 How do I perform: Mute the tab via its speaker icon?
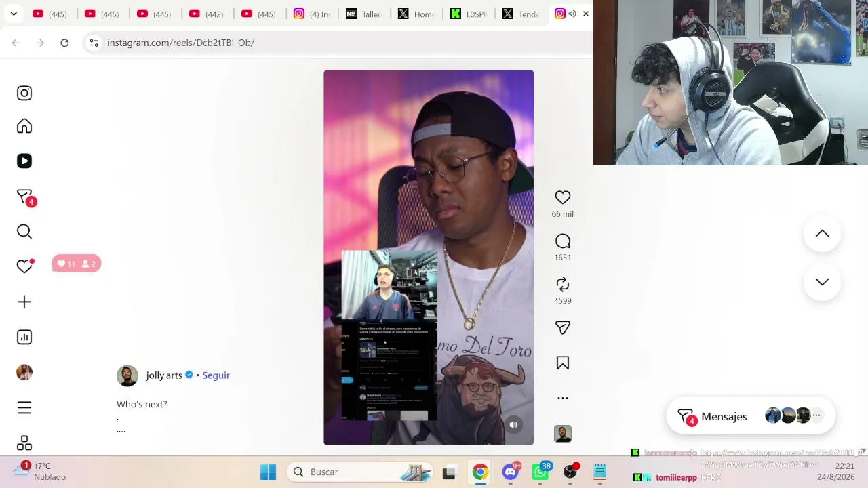coord(573,14)
